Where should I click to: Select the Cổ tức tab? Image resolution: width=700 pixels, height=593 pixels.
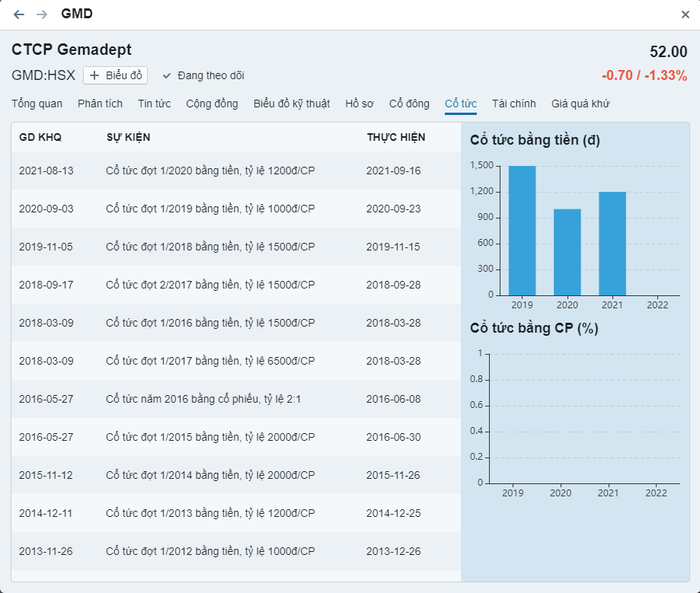point(461,104)
